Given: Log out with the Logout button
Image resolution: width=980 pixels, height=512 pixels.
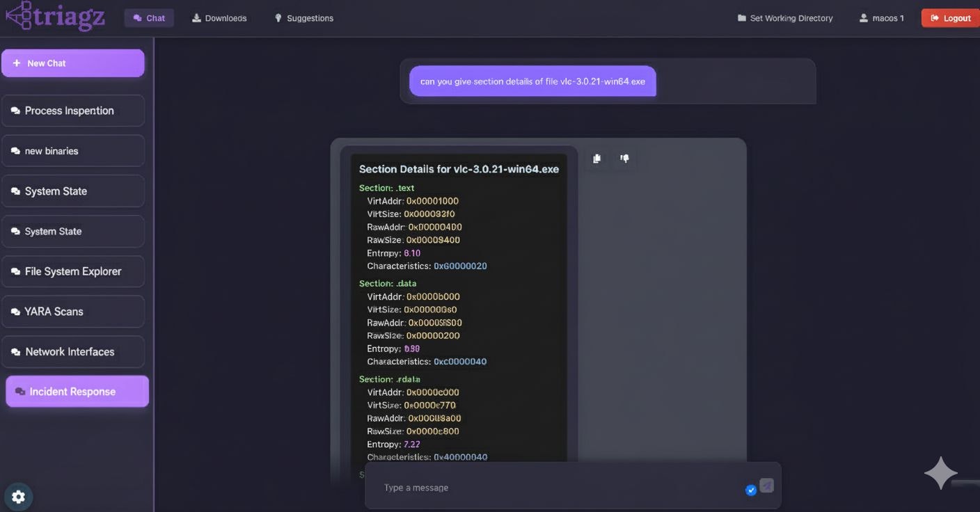Looking at the screenshot, I should coord(950,18).
